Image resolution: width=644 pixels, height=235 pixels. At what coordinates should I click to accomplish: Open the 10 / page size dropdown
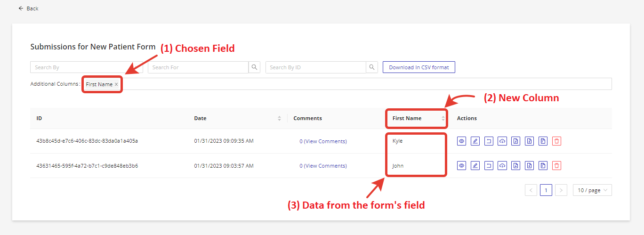pyautogui.click(x=592, y=190)
